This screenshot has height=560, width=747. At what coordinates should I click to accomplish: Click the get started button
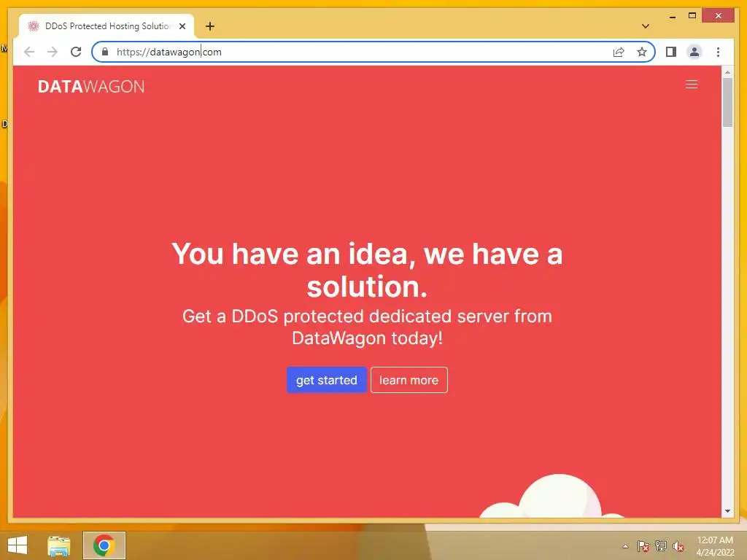pos(327,380)
